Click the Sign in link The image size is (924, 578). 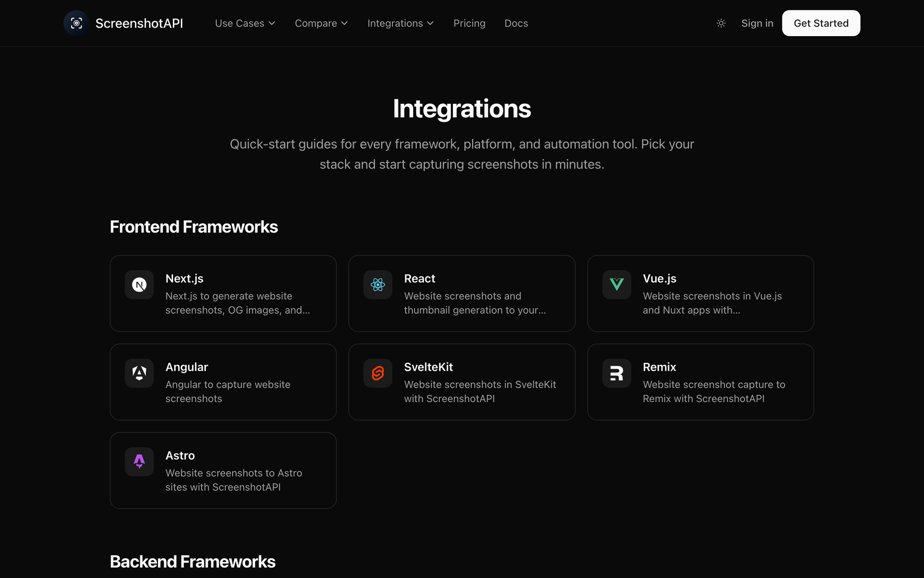click(x=757, y=23)
